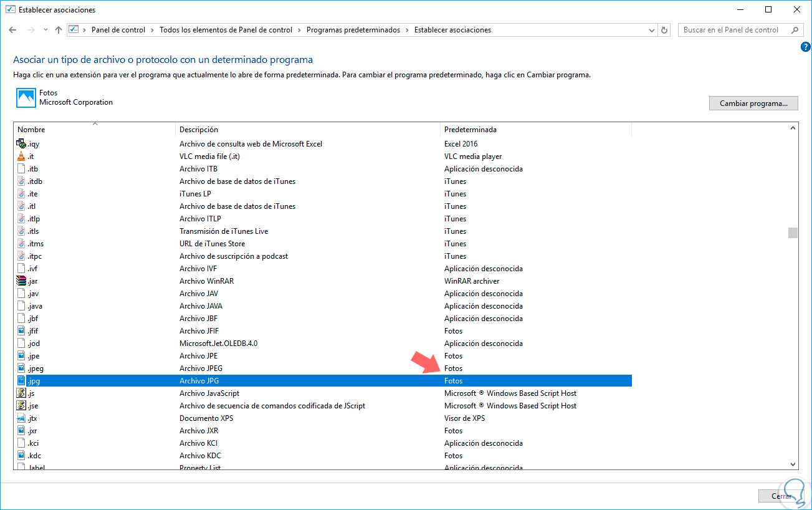
Task: Select the .jbf file extension row
Action: [x=323, y=318]
